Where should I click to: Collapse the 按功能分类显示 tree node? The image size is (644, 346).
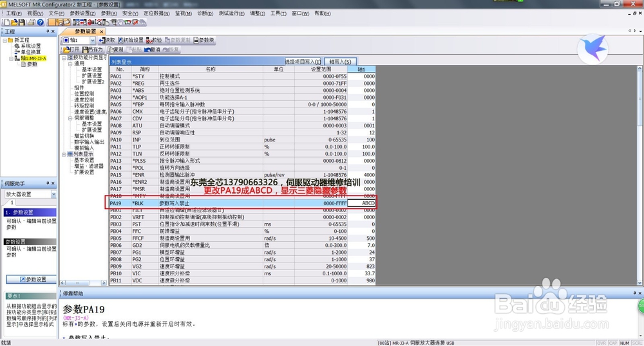tap(64, 58)
